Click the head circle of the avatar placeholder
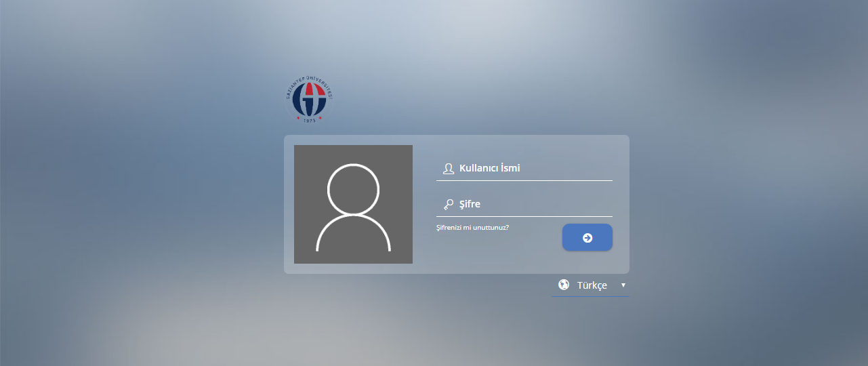Image resolution: width=868 pixels, height=366 pixels. coord(353,188)
